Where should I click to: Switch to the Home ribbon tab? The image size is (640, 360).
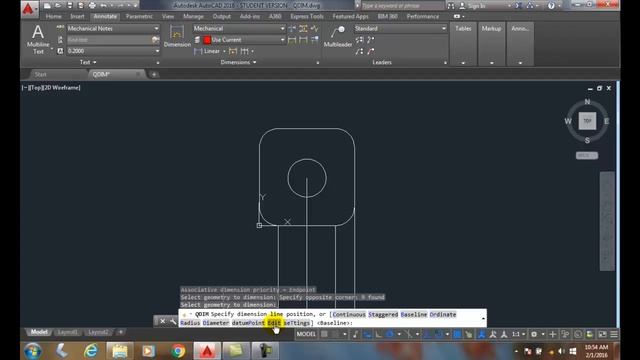point(53,16)
